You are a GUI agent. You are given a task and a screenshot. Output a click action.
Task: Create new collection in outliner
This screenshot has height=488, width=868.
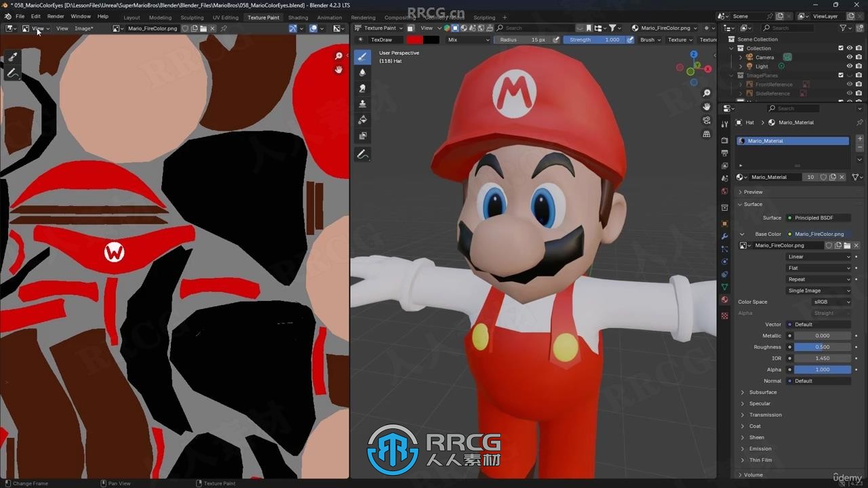point(860,28)
